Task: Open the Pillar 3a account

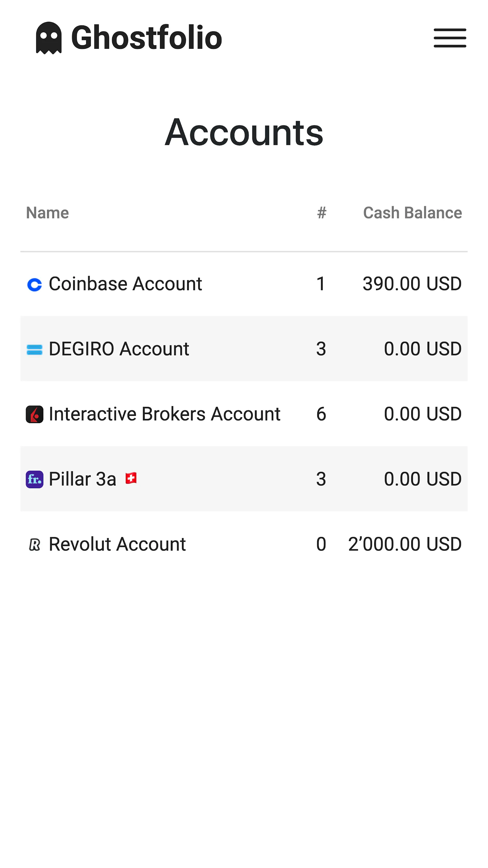Action: pyautogui.click(x=83, y=479)
